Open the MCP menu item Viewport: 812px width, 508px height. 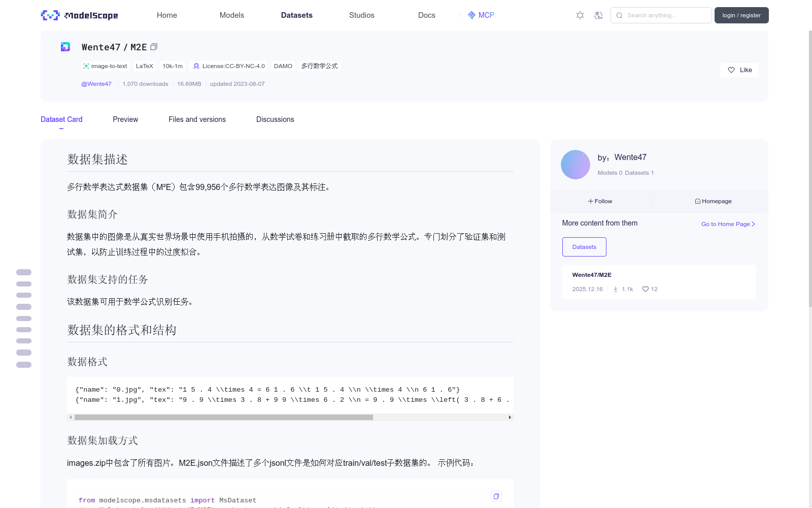pos(481,15)
